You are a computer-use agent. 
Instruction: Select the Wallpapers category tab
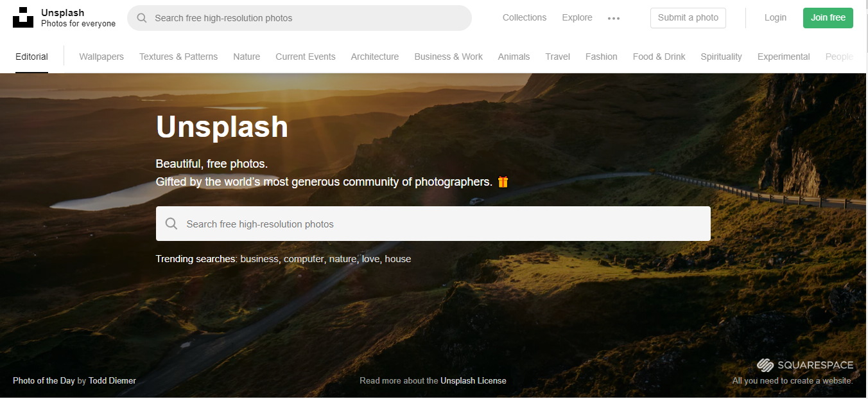[101, 57]
